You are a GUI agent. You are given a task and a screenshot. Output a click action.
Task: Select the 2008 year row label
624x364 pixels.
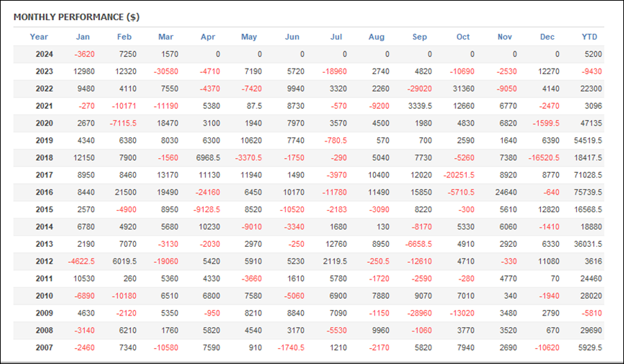point(44,330)
